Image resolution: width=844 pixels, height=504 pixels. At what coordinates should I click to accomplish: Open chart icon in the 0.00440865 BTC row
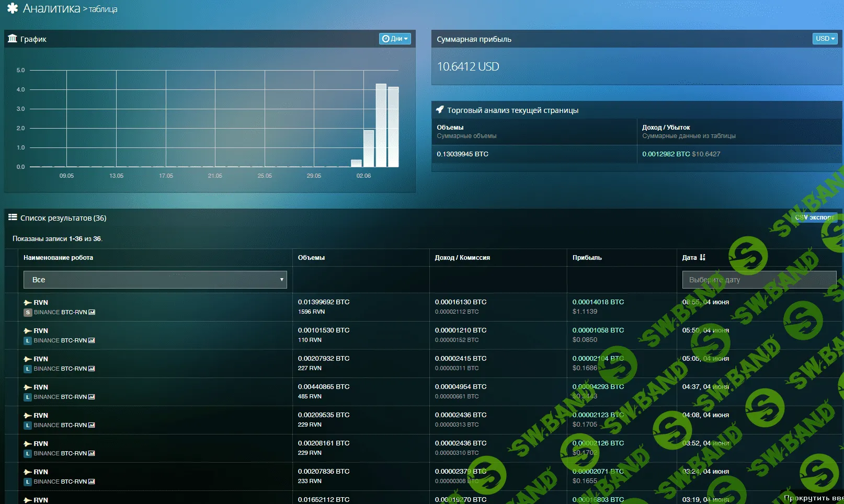click(x=92, y=397)
